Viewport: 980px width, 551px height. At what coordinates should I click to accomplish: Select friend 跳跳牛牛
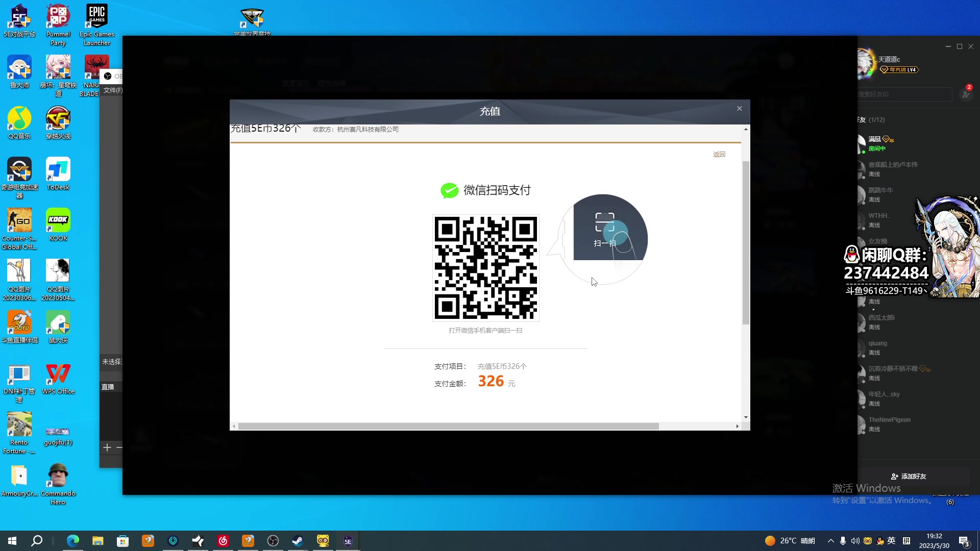(914, 195)
